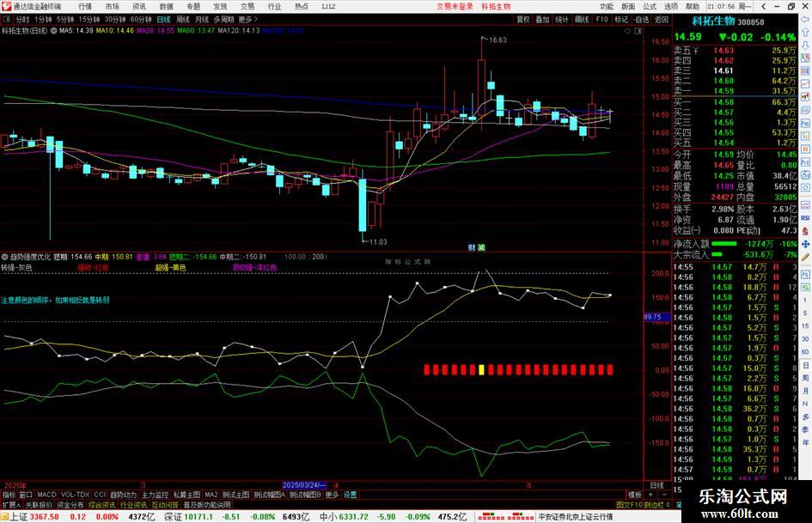Expand the 扩展∧ panel

(11, 504)
